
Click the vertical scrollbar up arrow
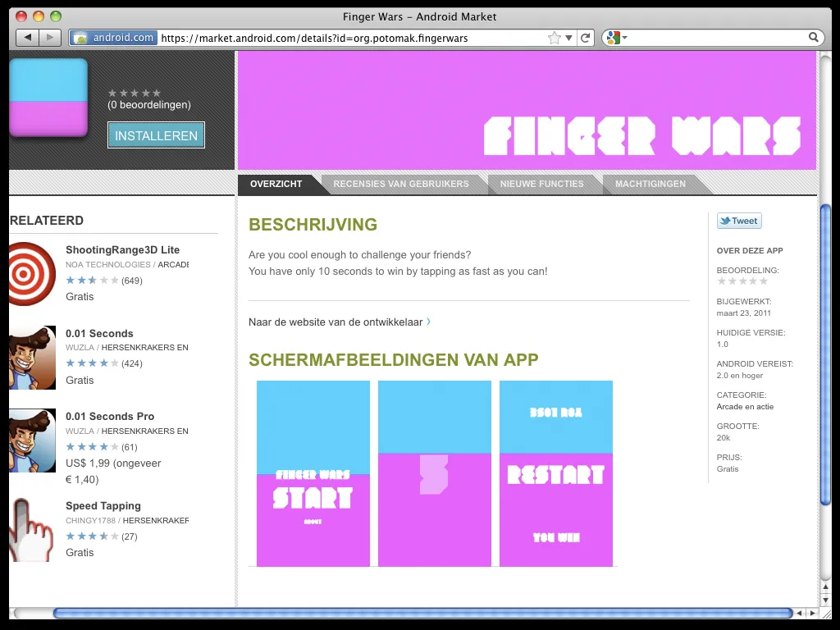click(825, 587)
